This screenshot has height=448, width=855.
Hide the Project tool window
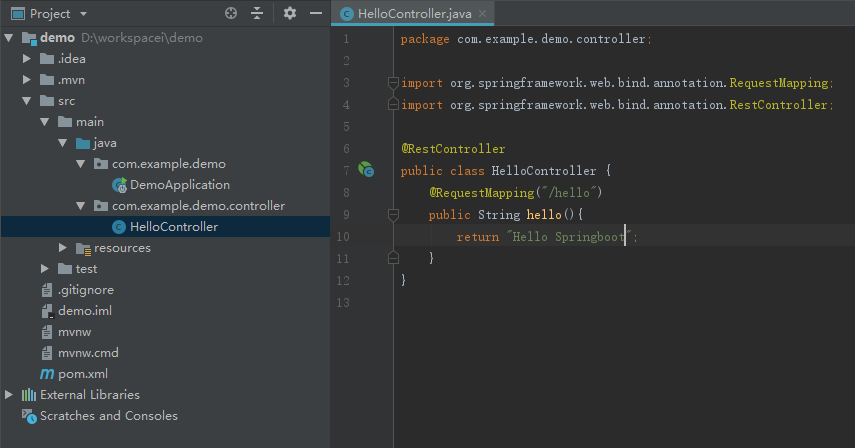316,13
